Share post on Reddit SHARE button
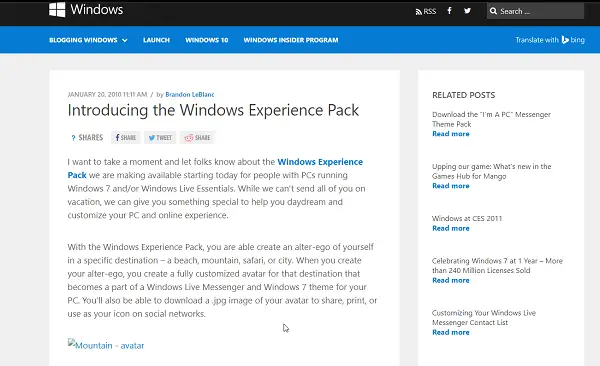The image size is (600, 366). (x=197, y=137)
